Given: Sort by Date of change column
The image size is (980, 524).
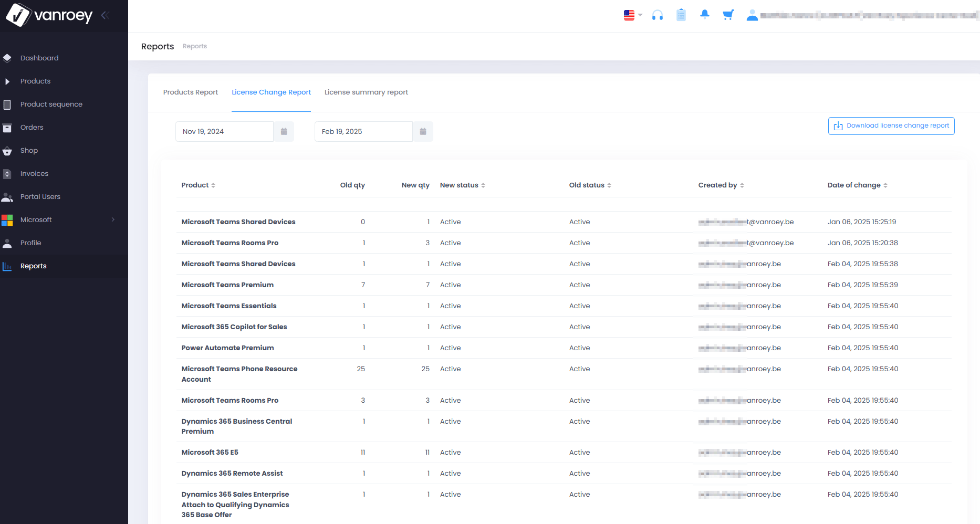Looking at the screenshot, I should coord(858,185).
